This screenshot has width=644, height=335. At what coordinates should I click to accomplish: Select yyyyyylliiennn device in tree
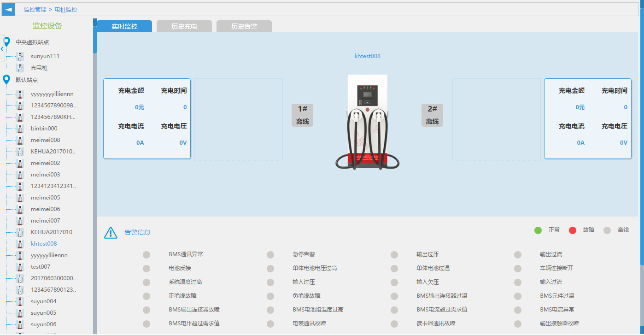[x=49, y=255]
